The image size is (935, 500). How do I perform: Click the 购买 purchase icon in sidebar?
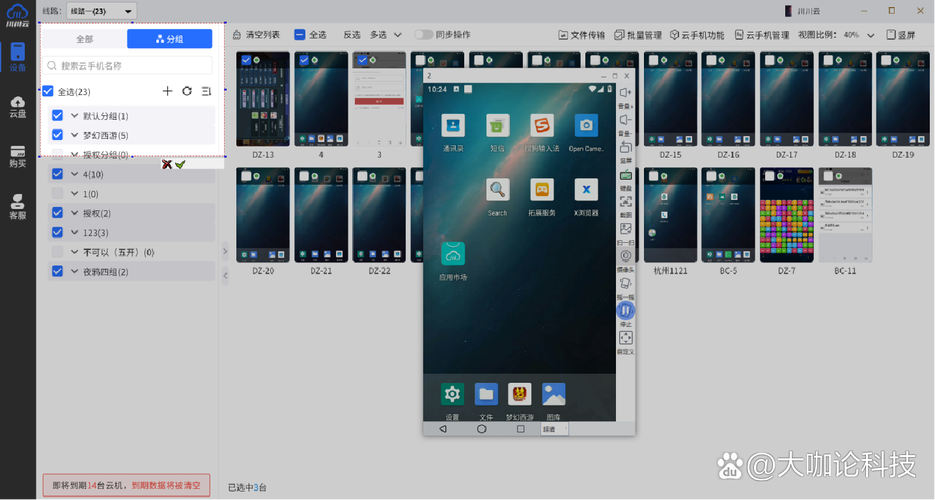coord(18,155)
